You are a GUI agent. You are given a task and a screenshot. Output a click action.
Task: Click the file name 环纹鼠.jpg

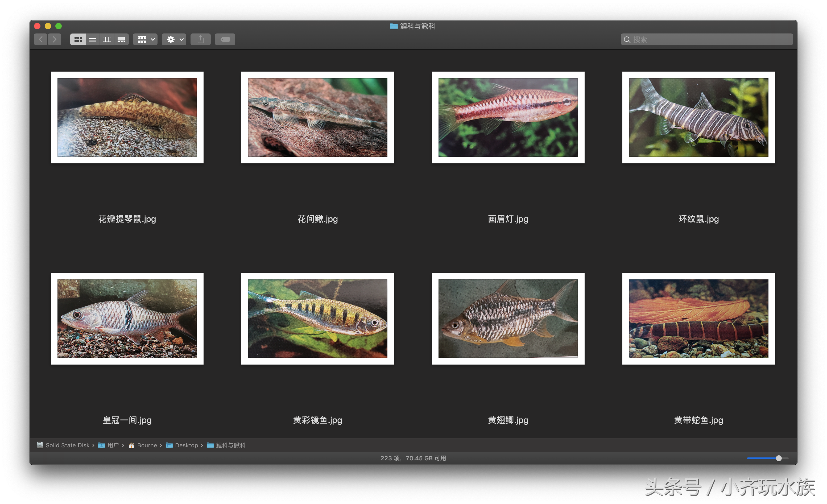[699, 219]
